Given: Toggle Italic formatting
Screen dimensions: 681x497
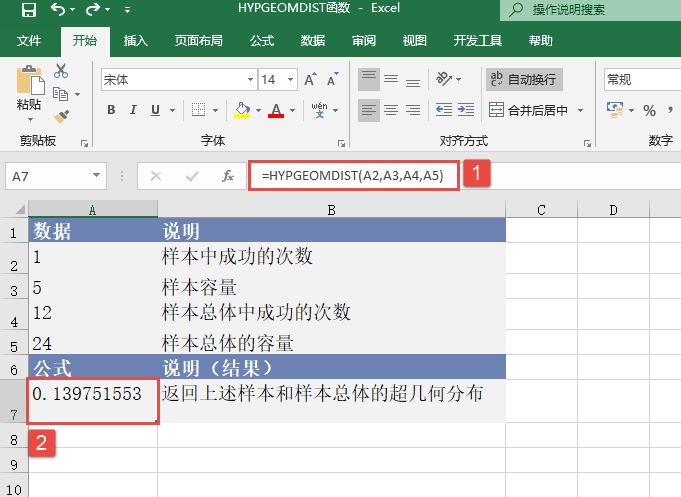Looking at the screenshot, I should tap(133, 110).
